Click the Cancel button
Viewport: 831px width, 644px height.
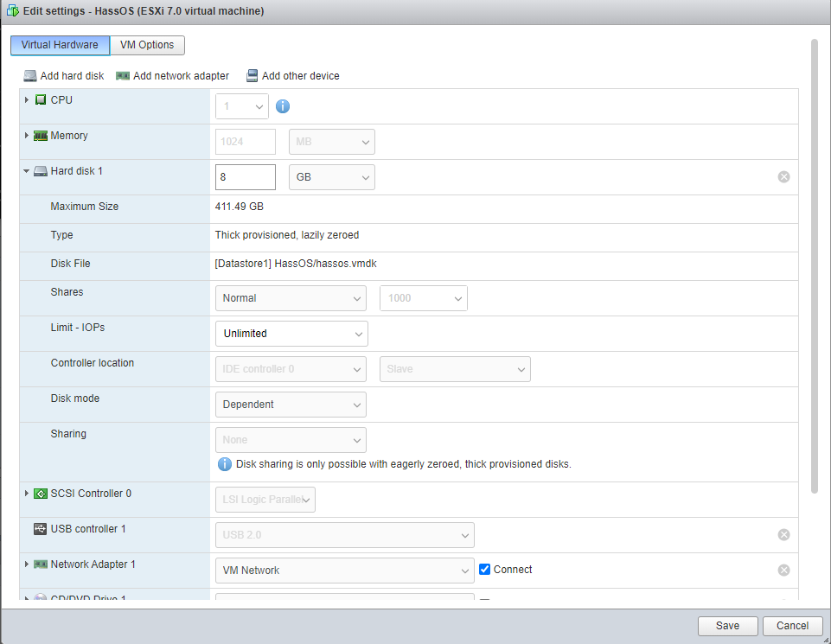pyautogui.click(x=792, y=626)
